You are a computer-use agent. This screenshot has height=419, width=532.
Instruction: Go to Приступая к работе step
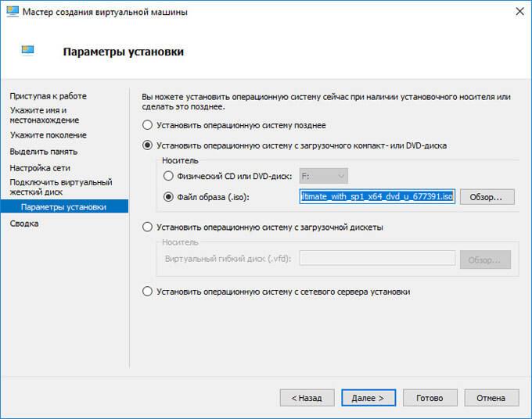[x=48, y=96]
